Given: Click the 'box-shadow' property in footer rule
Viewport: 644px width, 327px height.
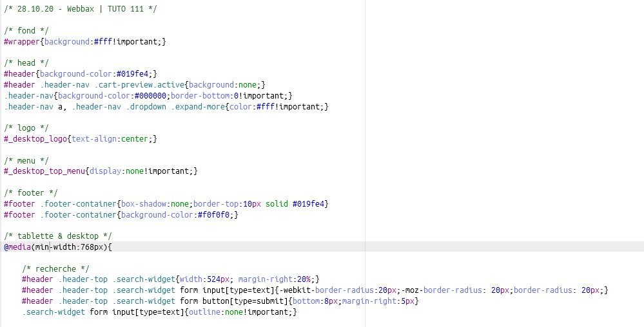Looking at the screenshot, I should [143, 203].
